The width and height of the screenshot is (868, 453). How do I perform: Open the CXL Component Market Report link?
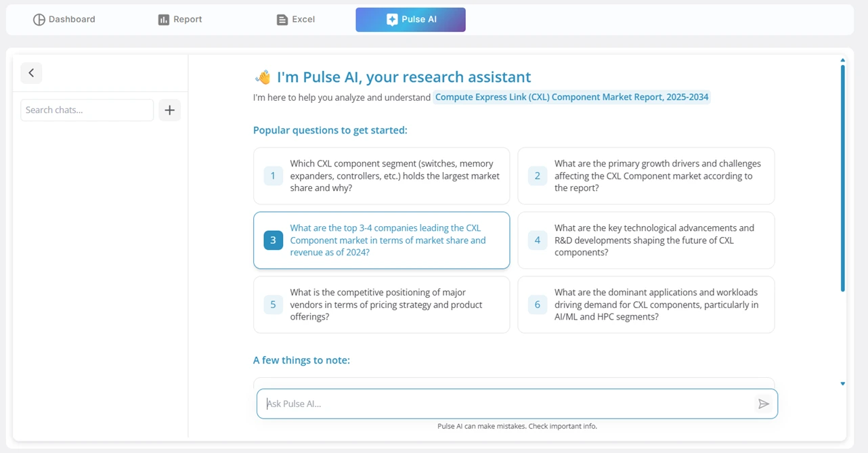[572, 97]
